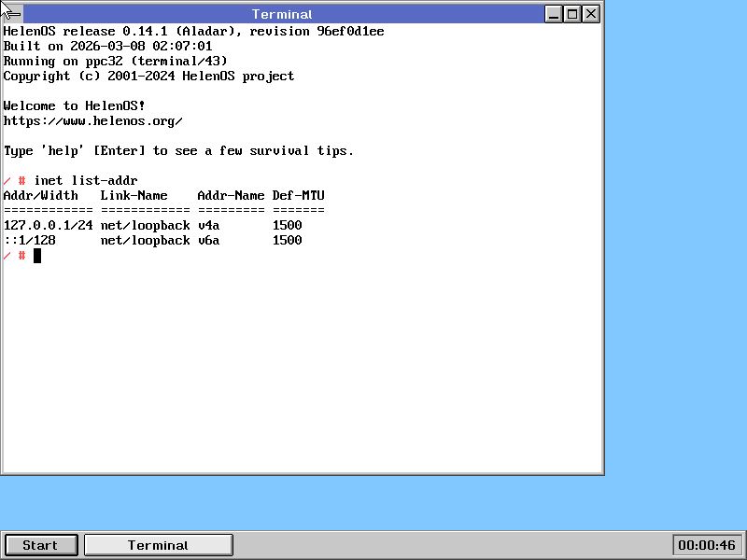
Task: Click the v4a address name
Action: point(208,225)
